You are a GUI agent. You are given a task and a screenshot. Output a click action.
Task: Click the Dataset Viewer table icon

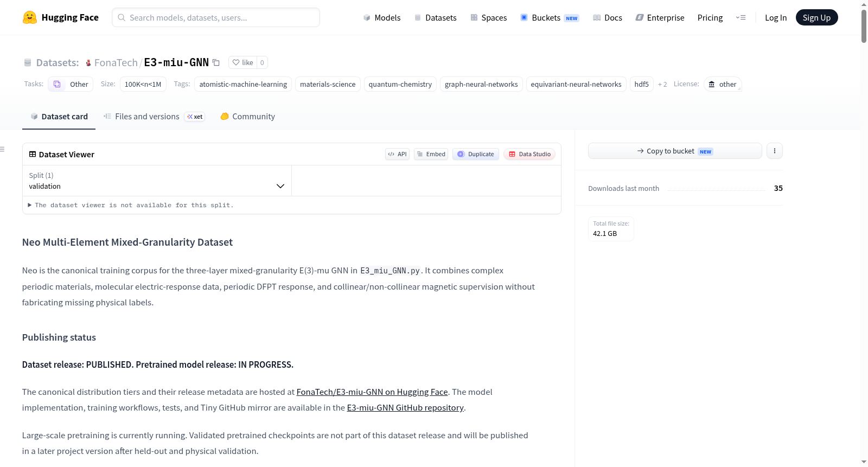coord(33,154)
